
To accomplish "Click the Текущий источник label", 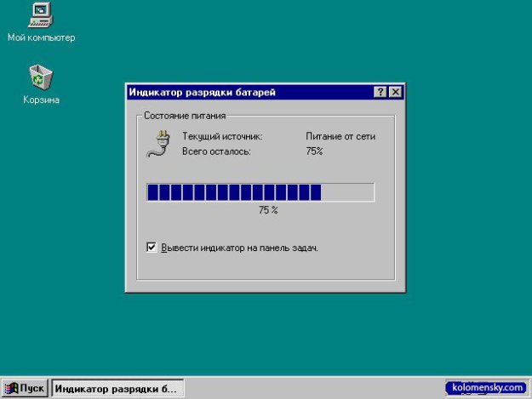I will pyautogui.click(x=222, y=136).
